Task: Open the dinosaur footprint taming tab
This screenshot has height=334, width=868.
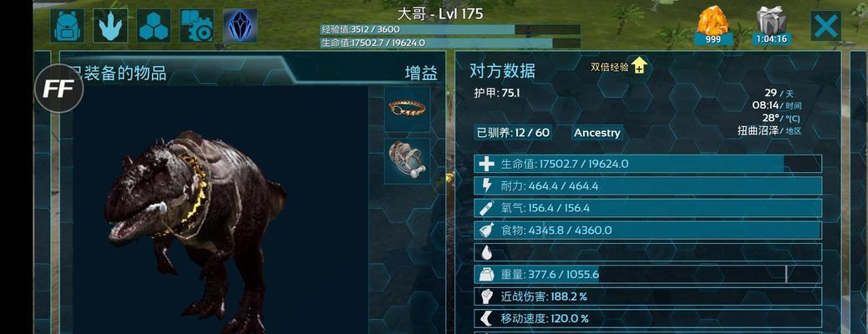Action: tap(110, 25)
